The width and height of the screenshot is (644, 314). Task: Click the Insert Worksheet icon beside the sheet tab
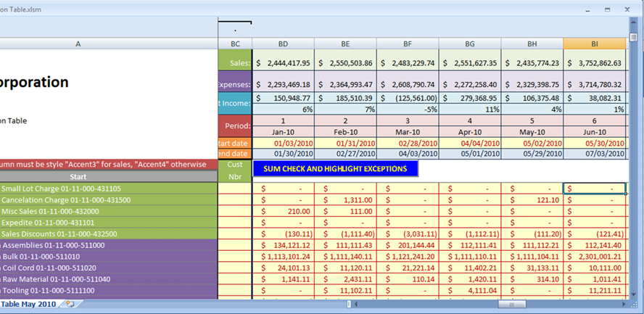point(70,304)
